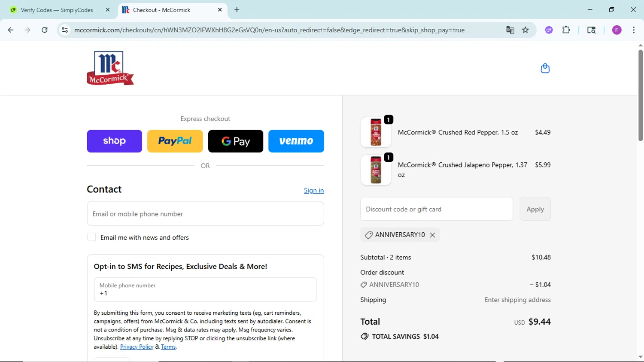Open the translate page icon
This screenshot has width=644, height=362.
point(510,30)
